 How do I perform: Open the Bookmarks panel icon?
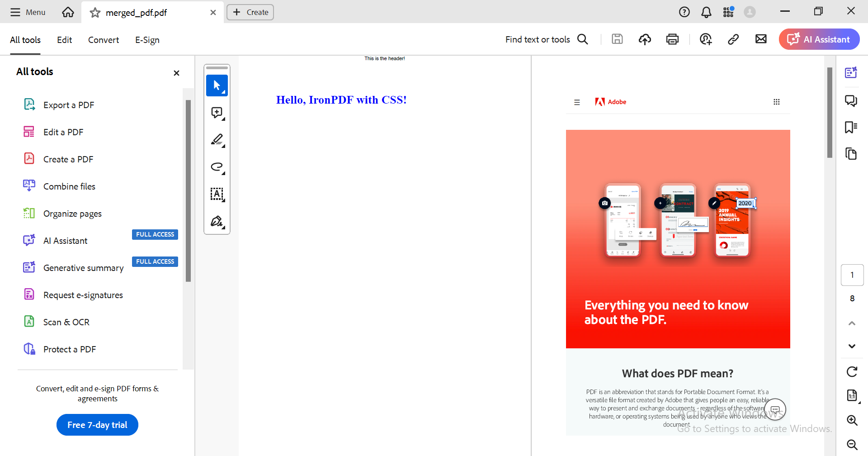(851, 127)
